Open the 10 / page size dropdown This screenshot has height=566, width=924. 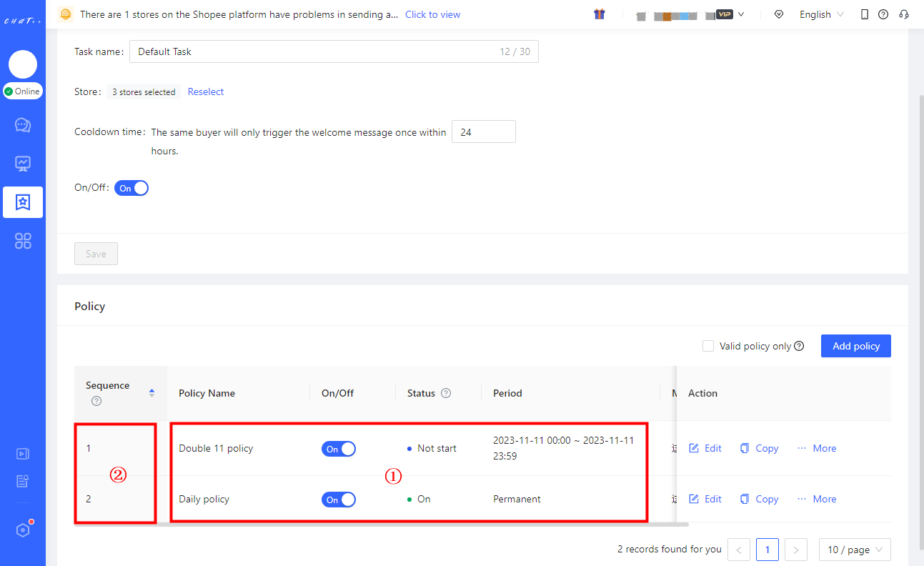[855, 550]
